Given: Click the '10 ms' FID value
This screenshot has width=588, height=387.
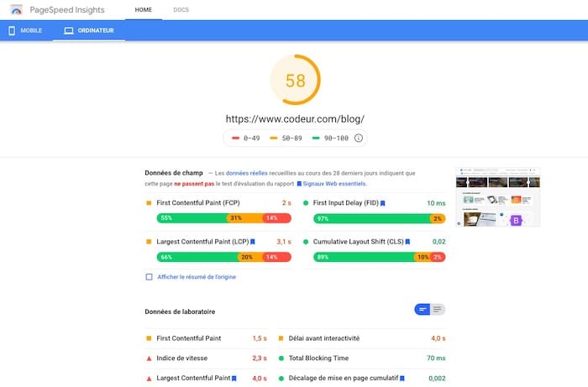Looking at the screenshot, I should 436,203.
